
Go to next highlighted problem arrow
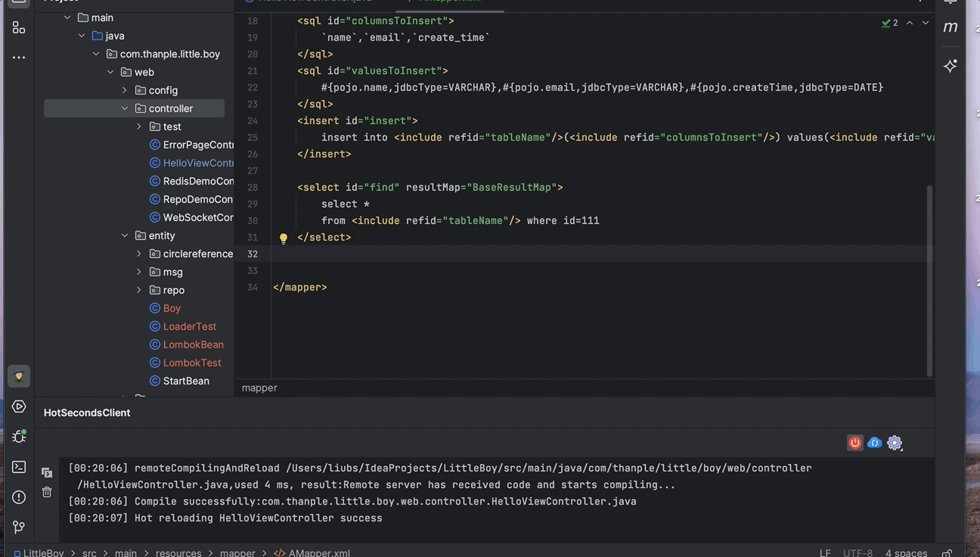tap(925, 23)
